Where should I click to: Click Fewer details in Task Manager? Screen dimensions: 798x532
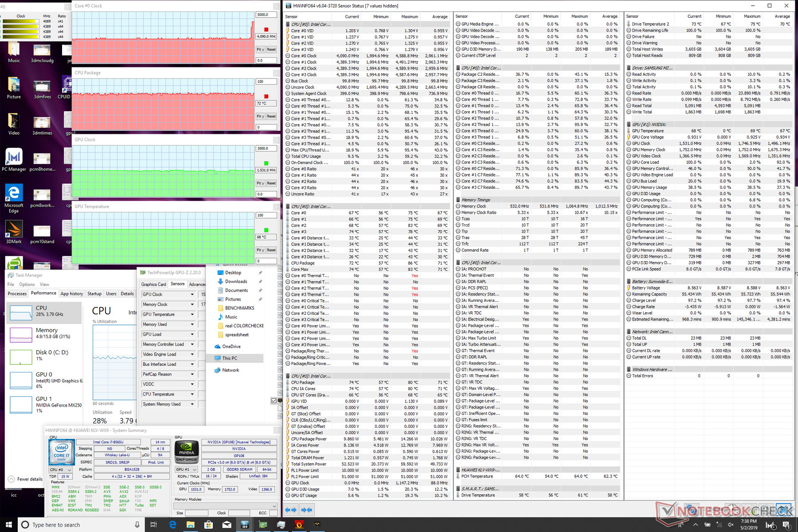[x=26, y=479]
